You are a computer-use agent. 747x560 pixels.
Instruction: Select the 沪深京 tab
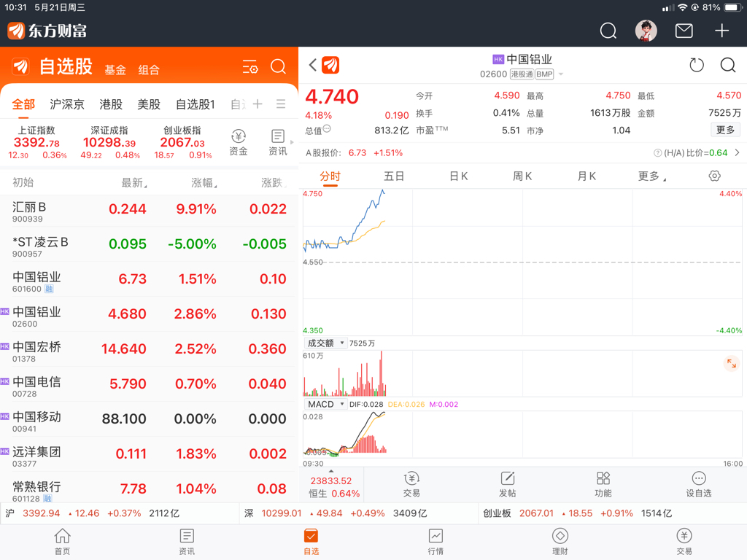[66, 104]
